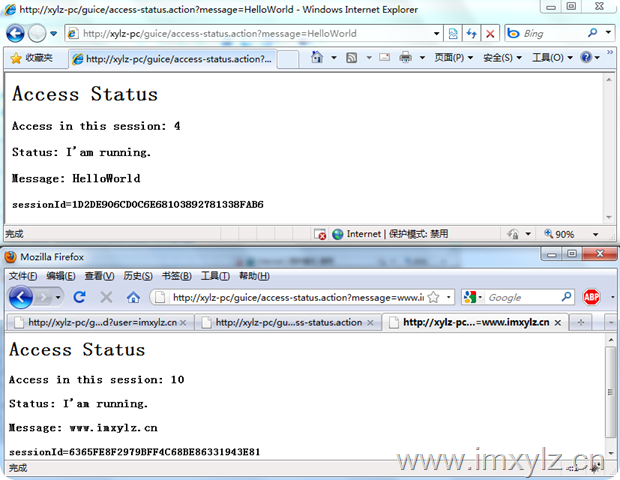This screenshot has height=480, width=620.
Task: Refresh the page in Internet Explorer
Action: coord(471,34)
